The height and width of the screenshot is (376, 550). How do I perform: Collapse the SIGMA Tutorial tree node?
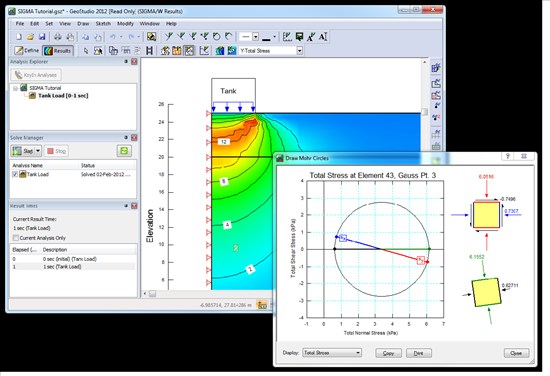tap(15, 88)
